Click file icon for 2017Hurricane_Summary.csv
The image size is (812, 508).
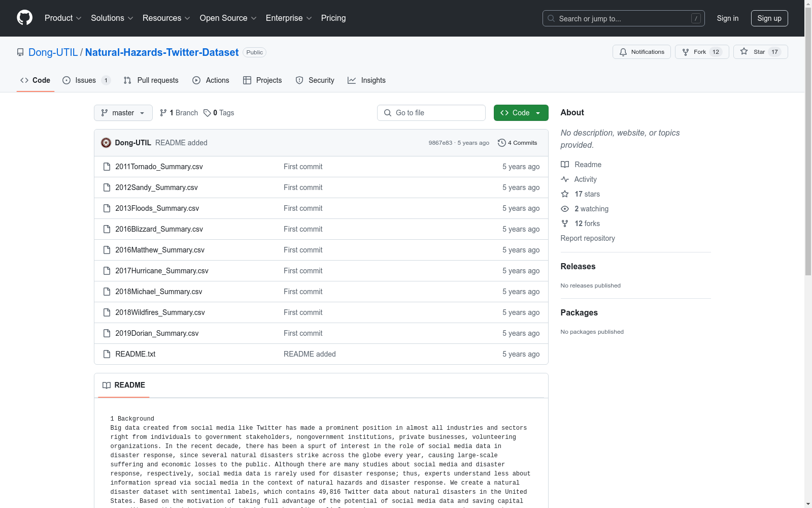click(107, 271)
